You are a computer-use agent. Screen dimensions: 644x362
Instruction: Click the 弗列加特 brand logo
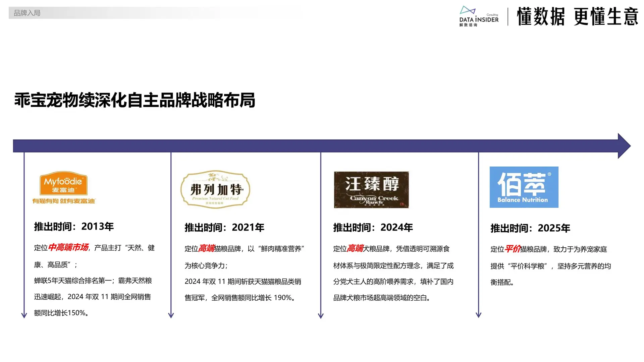[215, 189]
